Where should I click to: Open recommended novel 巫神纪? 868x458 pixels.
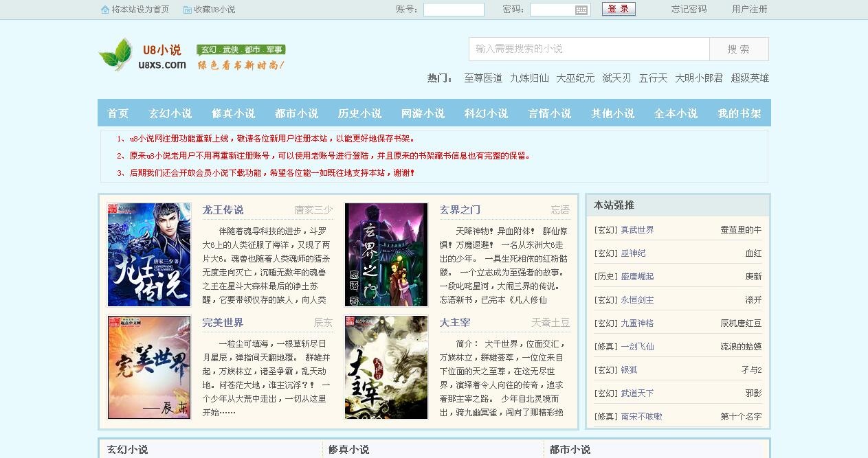tap(633, 253)
